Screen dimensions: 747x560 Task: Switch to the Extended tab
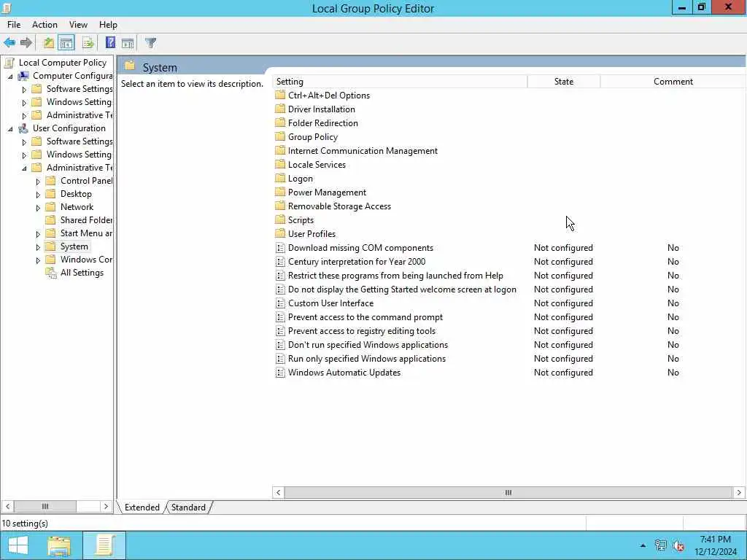pos(142,507)
